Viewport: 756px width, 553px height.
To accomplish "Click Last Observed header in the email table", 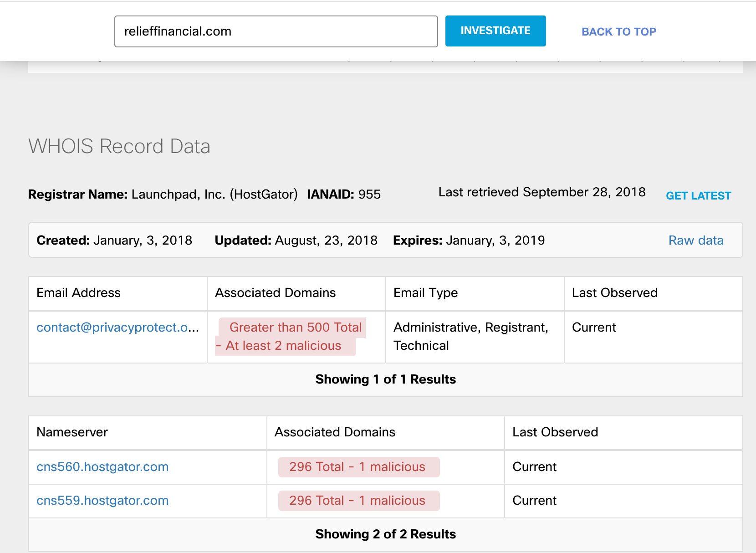I will pos(614,293).
